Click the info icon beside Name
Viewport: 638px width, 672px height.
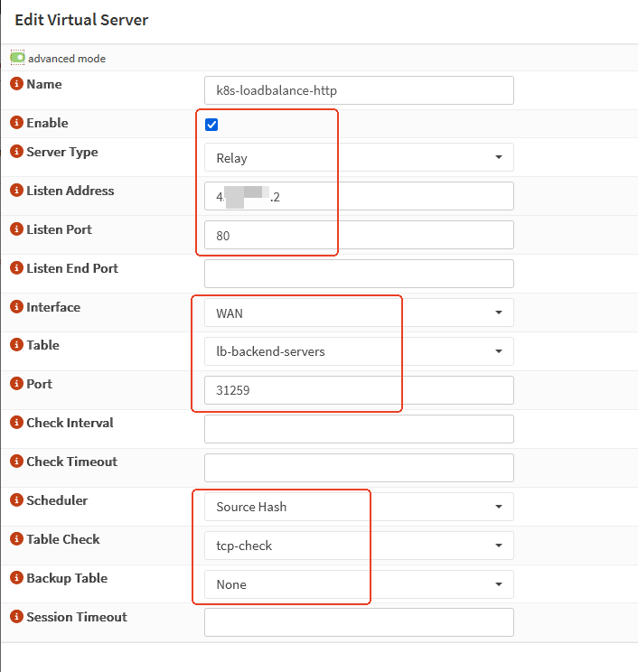tap(16, 84)
